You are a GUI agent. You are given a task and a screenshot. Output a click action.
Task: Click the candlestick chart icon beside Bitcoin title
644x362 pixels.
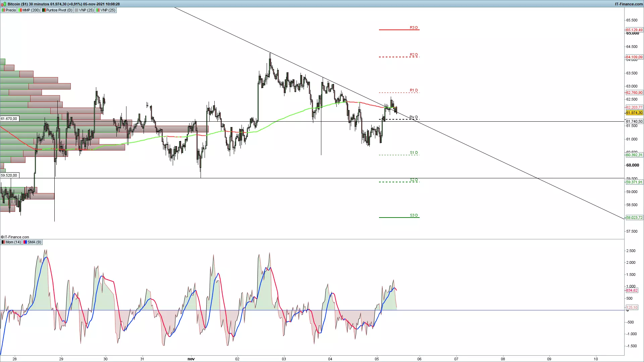click(4, 4)
